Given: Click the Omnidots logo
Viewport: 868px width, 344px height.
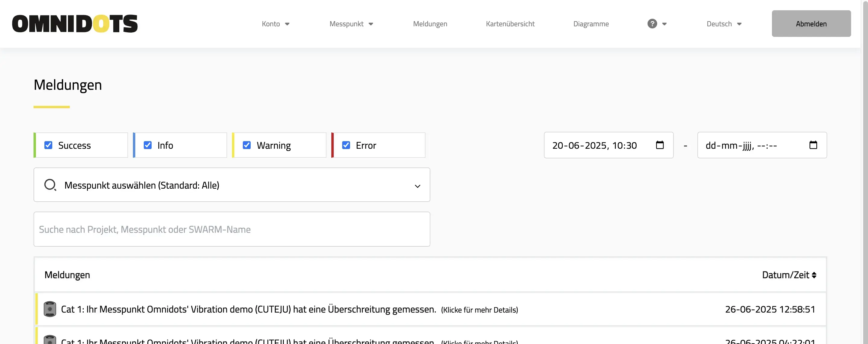Looking at the screenshot, I should pyautogui.click(x=75, y=24).
